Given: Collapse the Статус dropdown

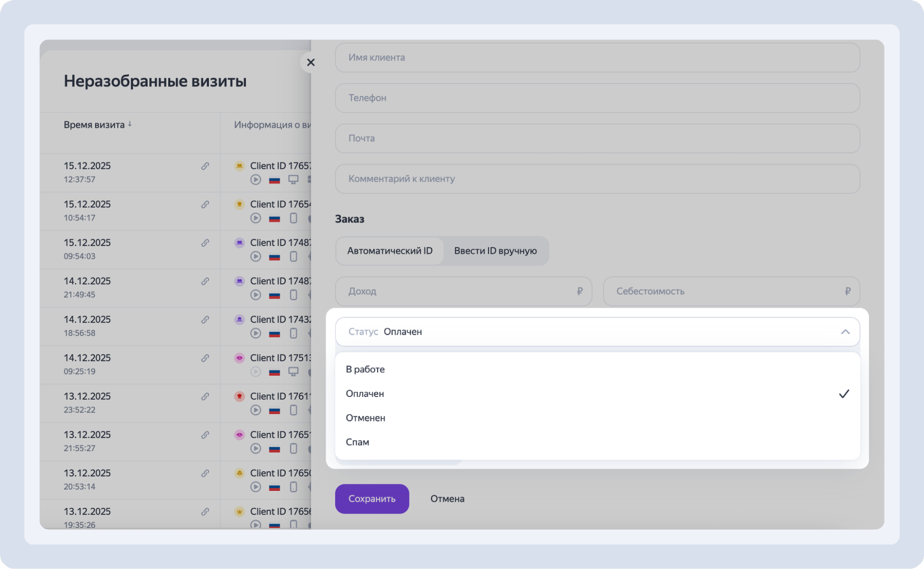Looking at the screenshot, I should [845, 332].
